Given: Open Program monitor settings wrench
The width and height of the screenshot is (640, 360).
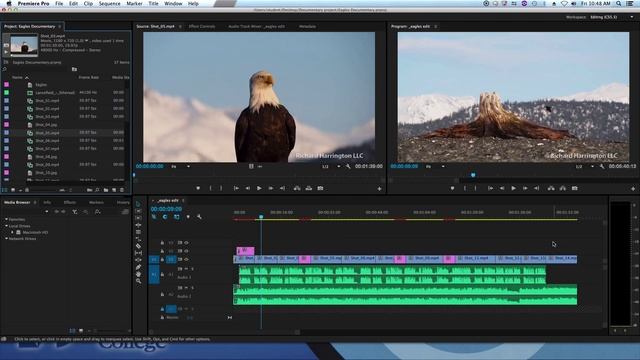Looking at the screenshot, I should click(x=602, y=166).
